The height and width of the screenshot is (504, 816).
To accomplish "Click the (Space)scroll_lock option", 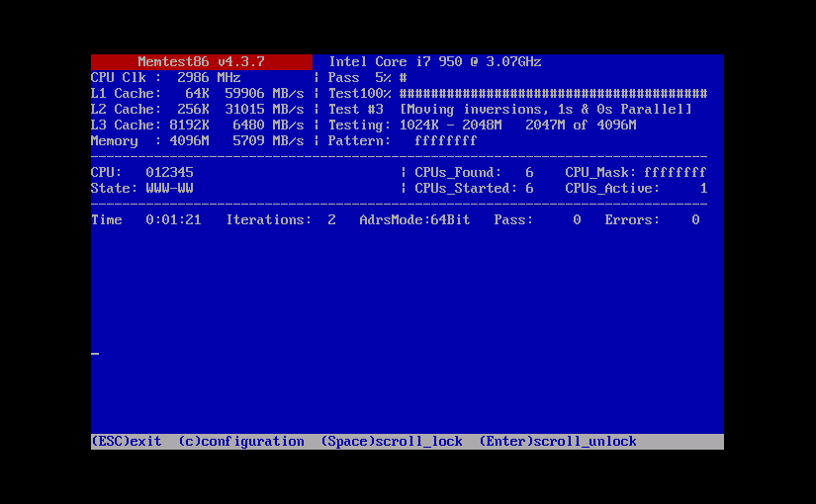I will point(392,442).
